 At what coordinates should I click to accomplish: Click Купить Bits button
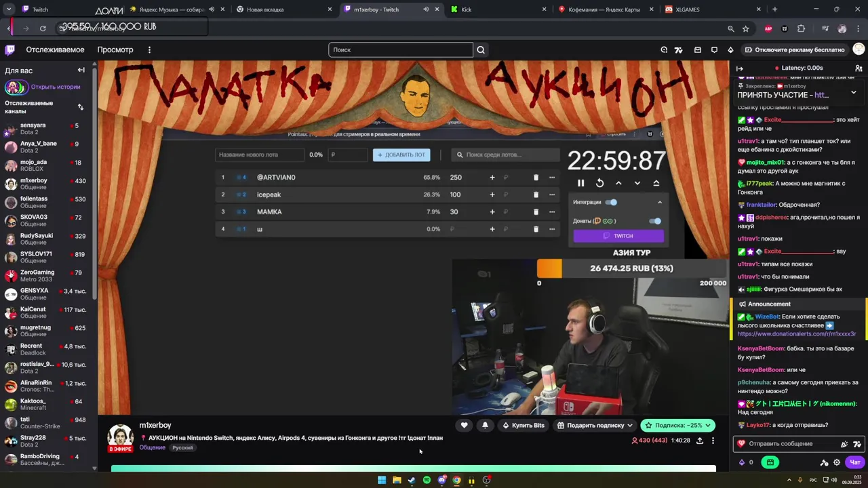pyautogui.click(x=523, y=425)
